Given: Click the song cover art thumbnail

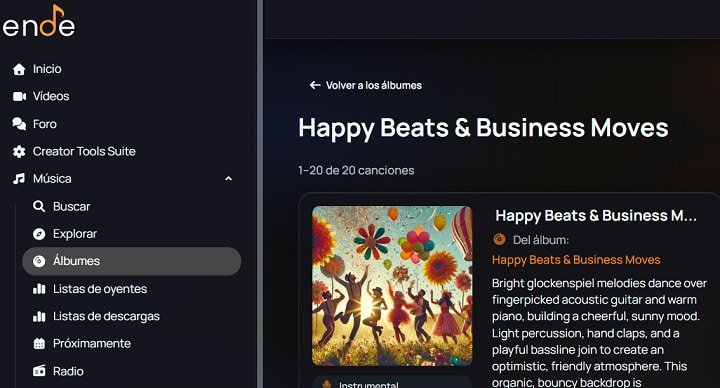Looking at the screenshot, I should point(392,286).
